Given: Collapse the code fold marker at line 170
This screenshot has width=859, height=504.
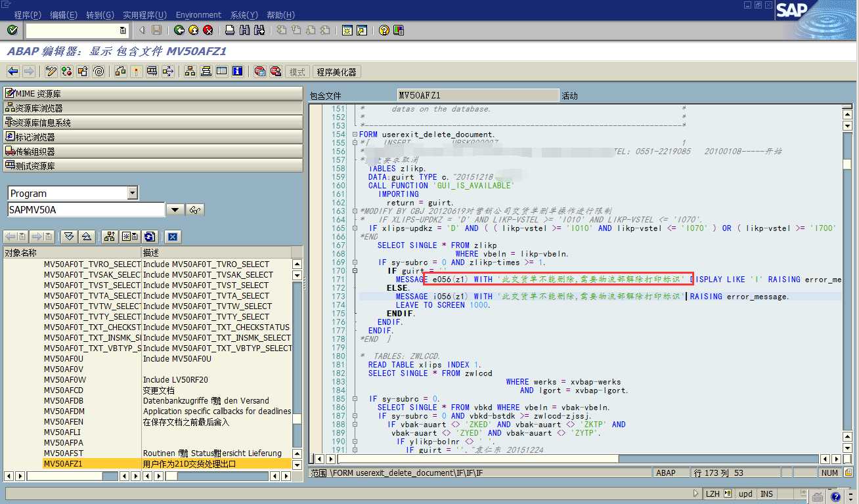Looking at the screenshot, I should coord(355,271).
